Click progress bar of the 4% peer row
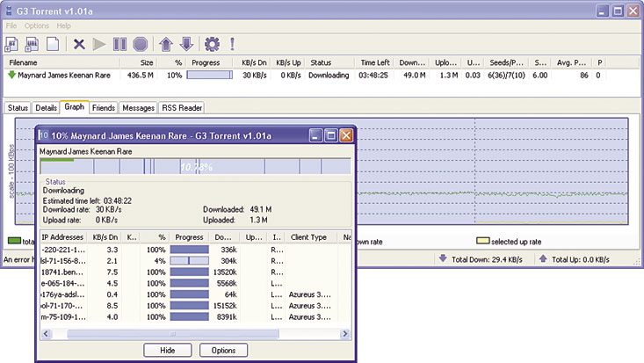The width and height of the screenshot is (644, 363). point(190,261)
